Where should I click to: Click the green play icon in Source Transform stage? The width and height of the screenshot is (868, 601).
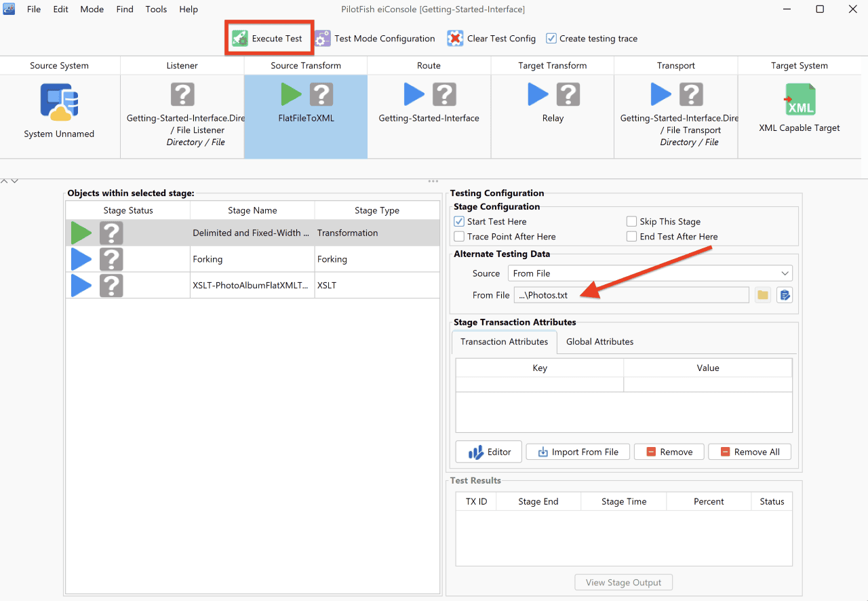click(x=291, y=94)
